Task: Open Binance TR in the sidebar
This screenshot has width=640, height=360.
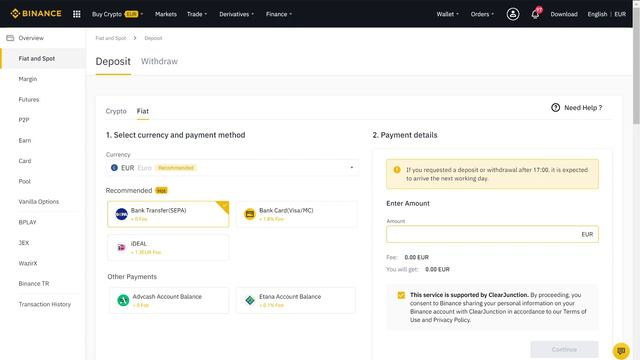Action: click(34, 283)
